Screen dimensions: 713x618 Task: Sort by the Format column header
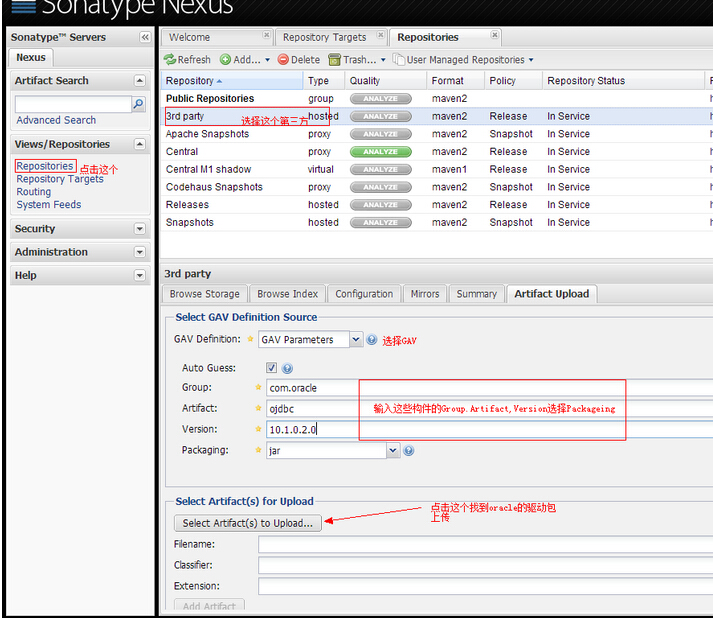456,80
